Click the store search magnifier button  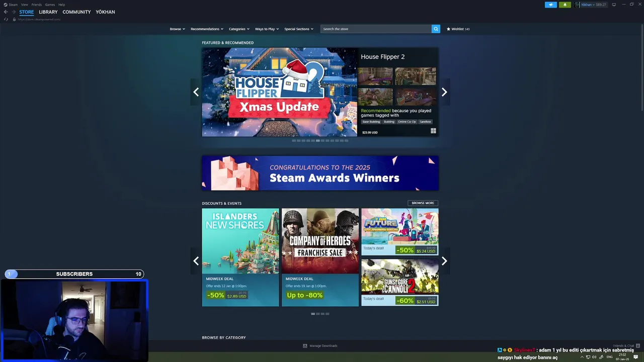[436, 29]
